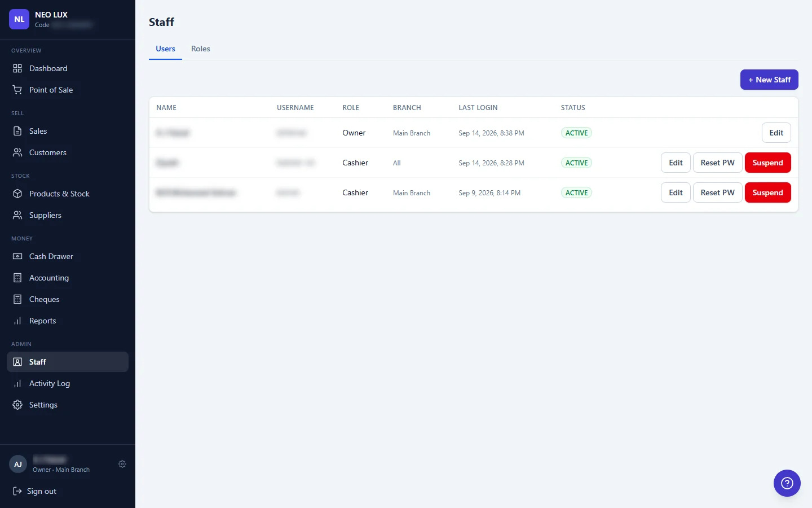Click the Cheques icon
Screen dimensions: 812x508
point(17,299)
